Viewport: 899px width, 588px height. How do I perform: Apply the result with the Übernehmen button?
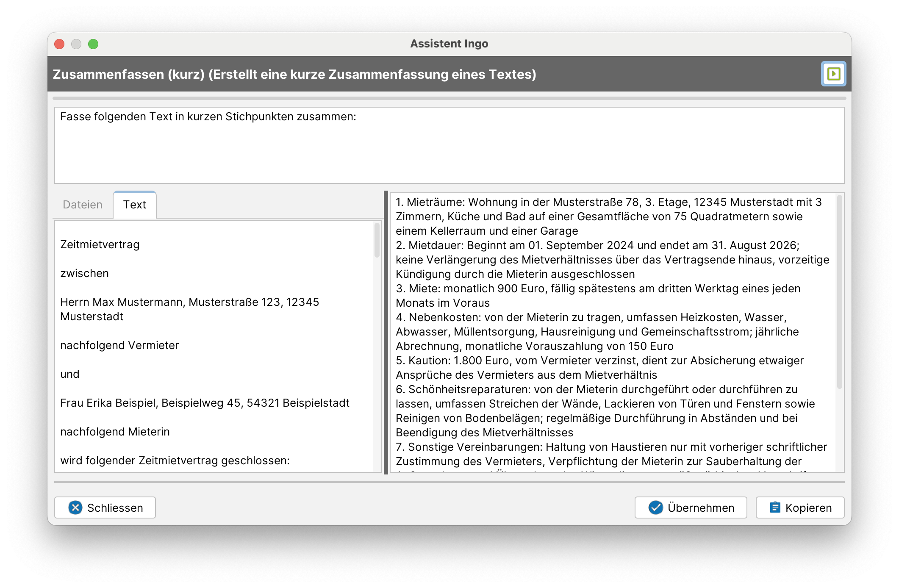point(691,508)
